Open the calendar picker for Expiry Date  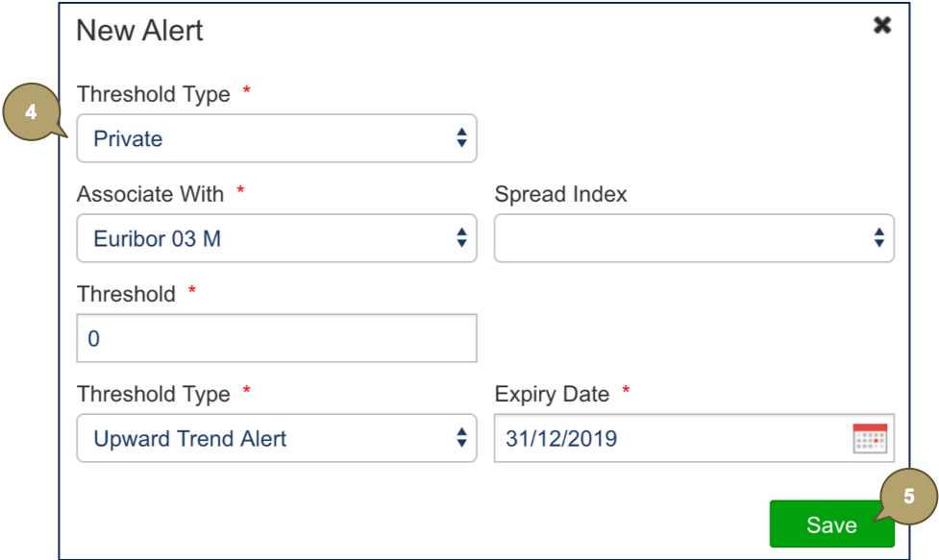point(870,439)
